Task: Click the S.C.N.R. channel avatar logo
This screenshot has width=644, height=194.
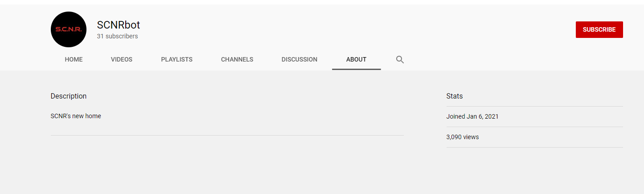Action: pos(69,29)
